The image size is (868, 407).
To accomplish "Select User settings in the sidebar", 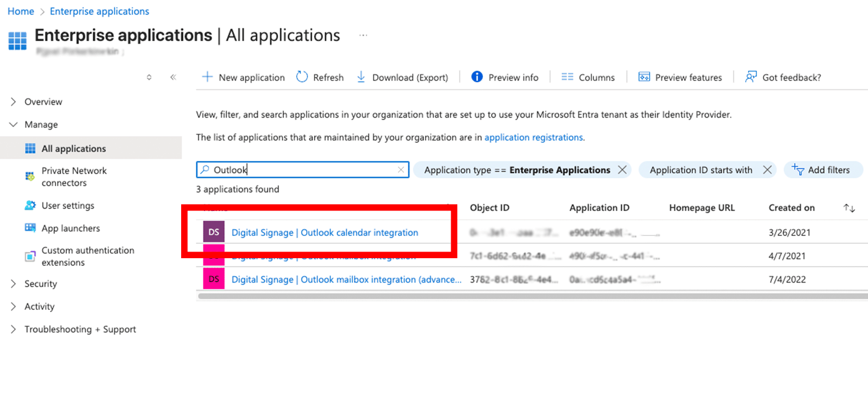I will click(68, 205).
